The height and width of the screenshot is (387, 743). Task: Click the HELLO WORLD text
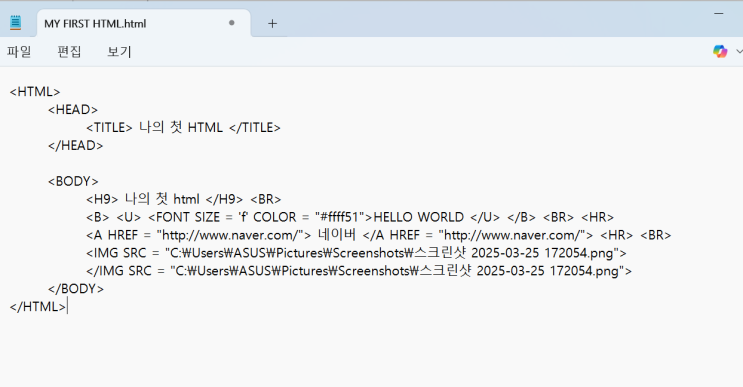pos(418,217)
